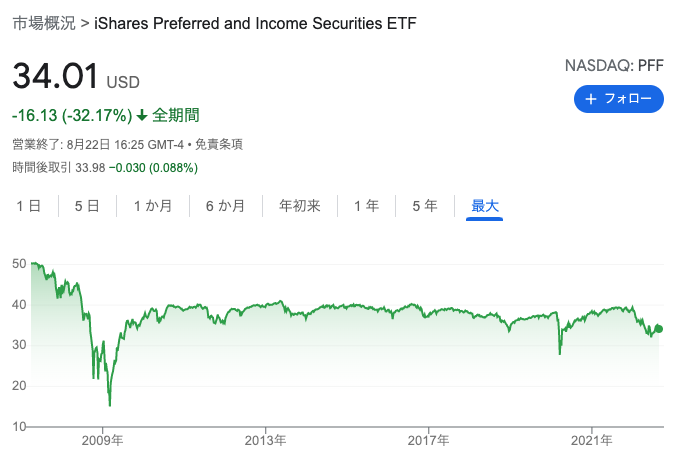Open the 市場概況 breadcrumb link
Screen dimensions: 693x458
pos(44,23)
